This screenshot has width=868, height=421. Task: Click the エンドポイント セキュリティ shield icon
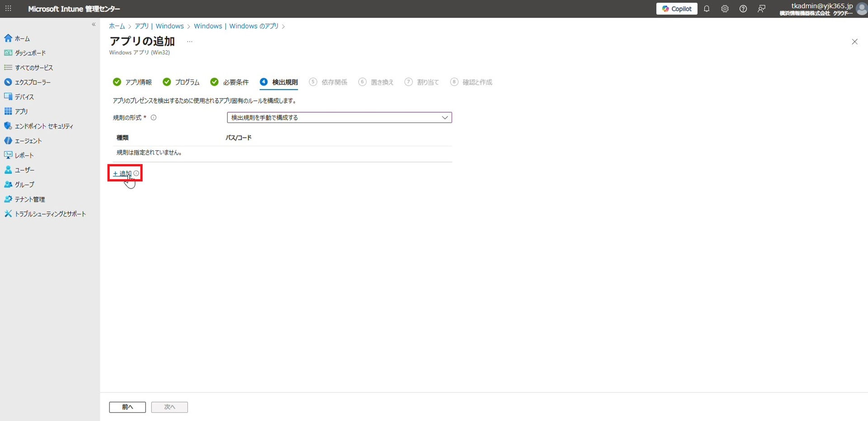[x=8, y=126]
